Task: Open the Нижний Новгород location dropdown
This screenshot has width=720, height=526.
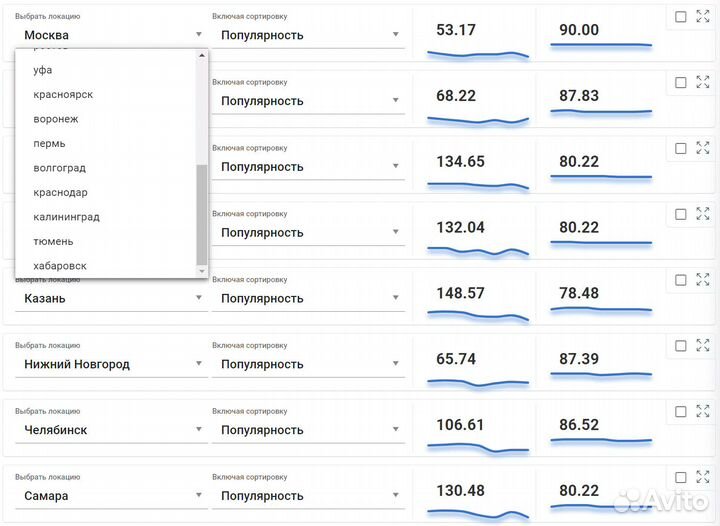Action: [x=197, y=365]
